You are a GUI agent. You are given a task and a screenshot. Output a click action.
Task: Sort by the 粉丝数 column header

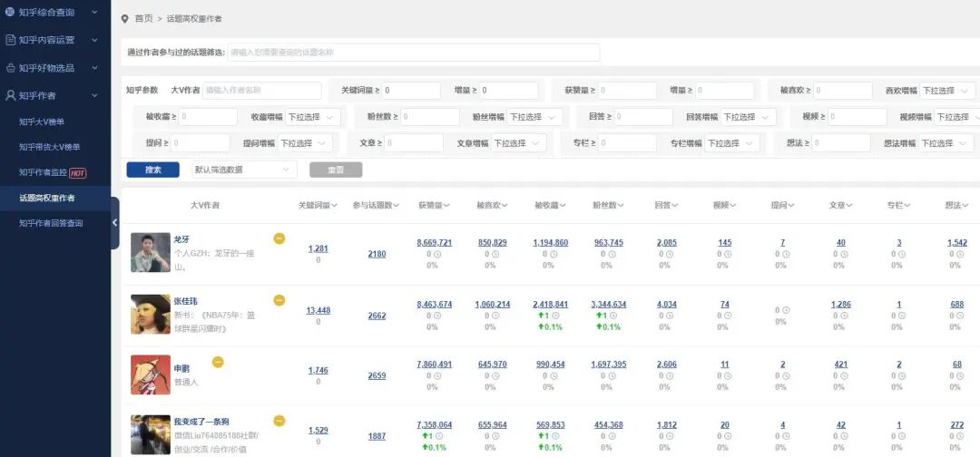(x=609, y=205)
